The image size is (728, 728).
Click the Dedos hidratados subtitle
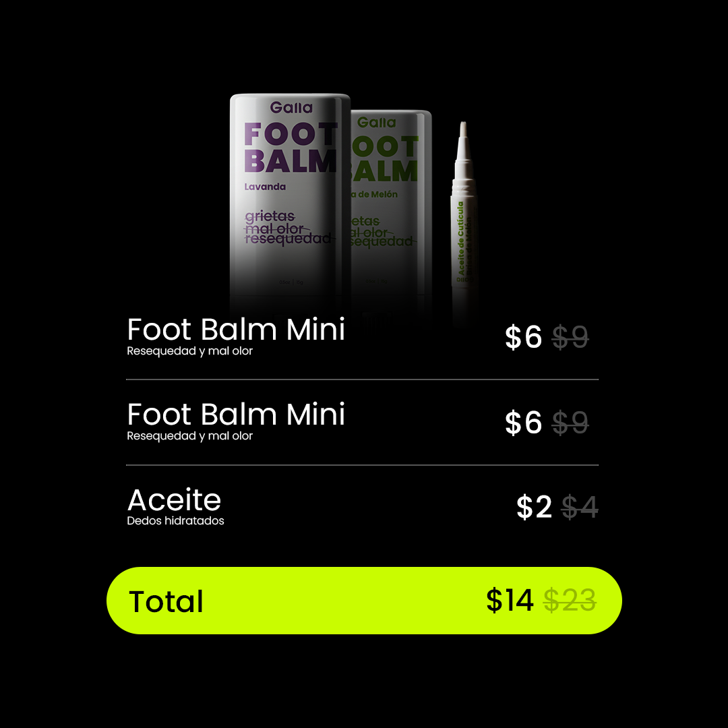click(x=175, y=521)
